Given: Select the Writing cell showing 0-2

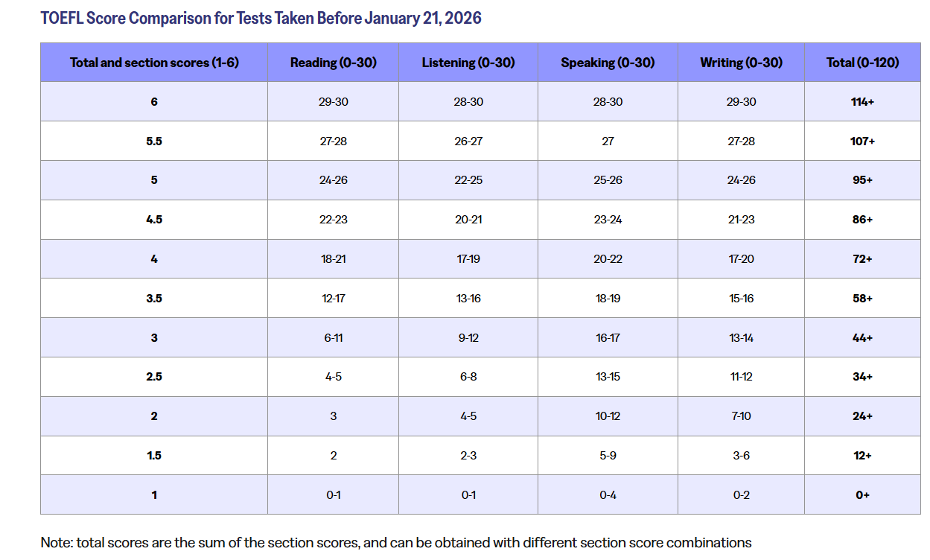Looking at the screenshot, I should 741,494.
